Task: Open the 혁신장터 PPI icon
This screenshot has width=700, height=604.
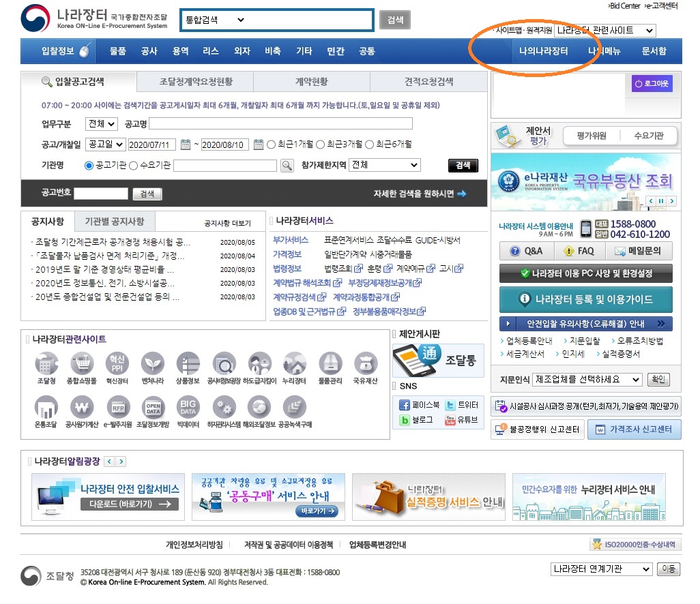Action: (117, 363)
